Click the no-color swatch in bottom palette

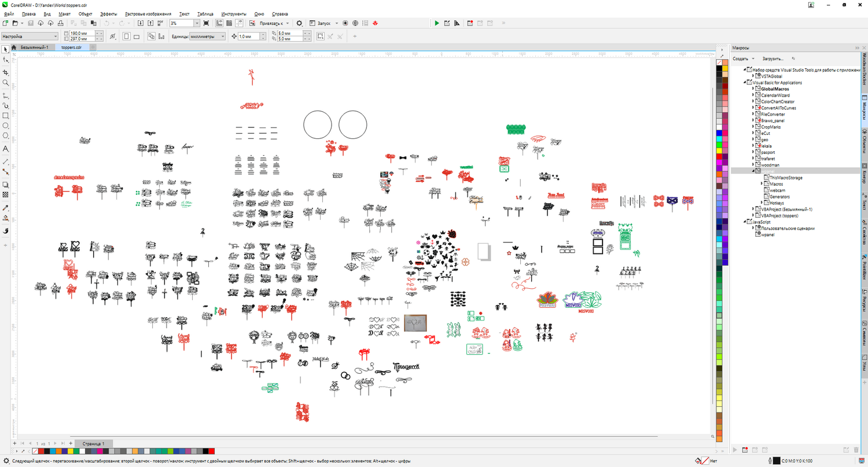36,451
